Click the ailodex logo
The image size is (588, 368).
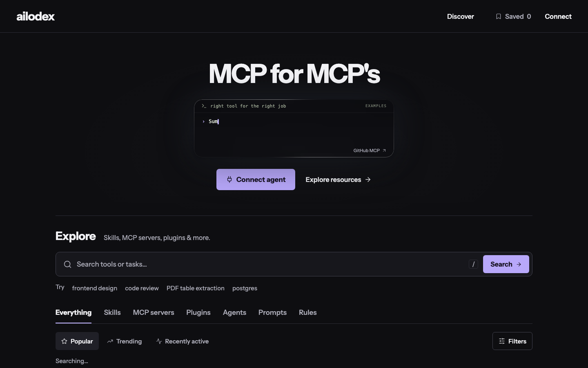click(36, 16)
